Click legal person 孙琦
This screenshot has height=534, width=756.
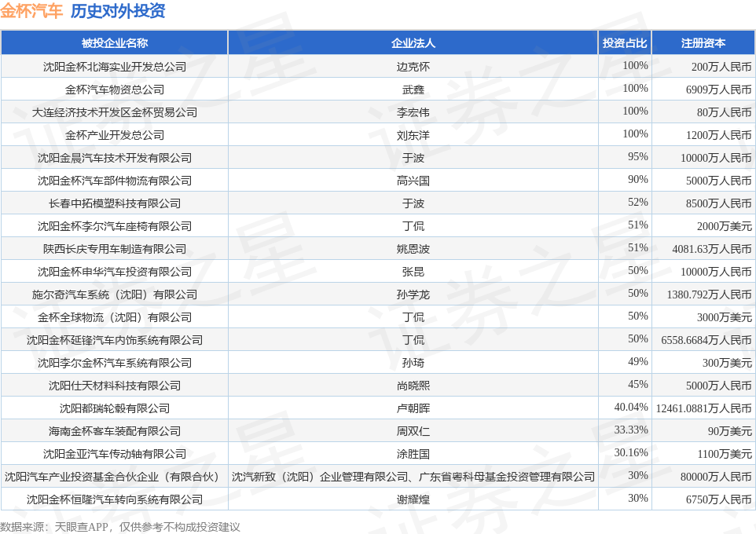(x=413, y=363)
